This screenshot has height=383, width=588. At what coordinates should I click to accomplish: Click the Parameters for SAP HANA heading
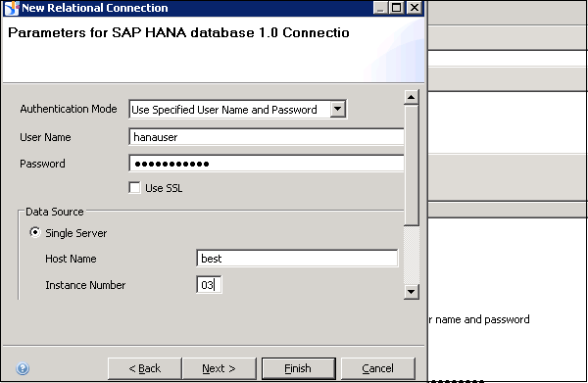178,32
